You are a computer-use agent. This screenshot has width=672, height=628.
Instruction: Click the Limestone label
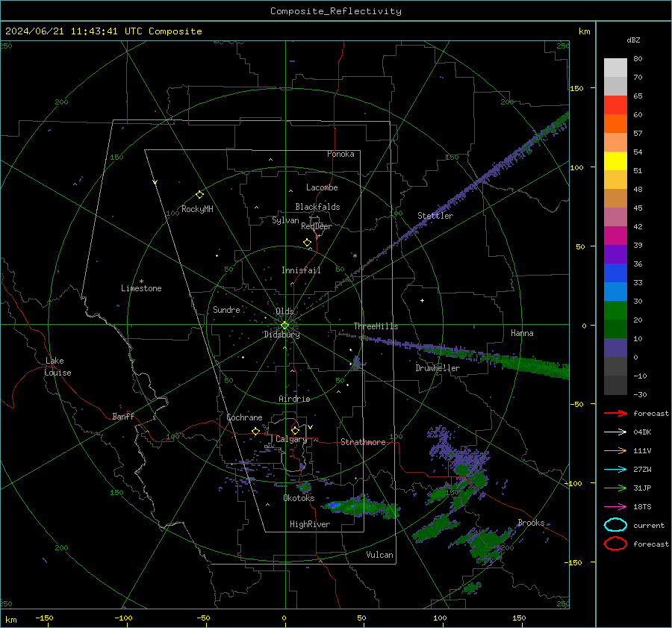[141, 288]
